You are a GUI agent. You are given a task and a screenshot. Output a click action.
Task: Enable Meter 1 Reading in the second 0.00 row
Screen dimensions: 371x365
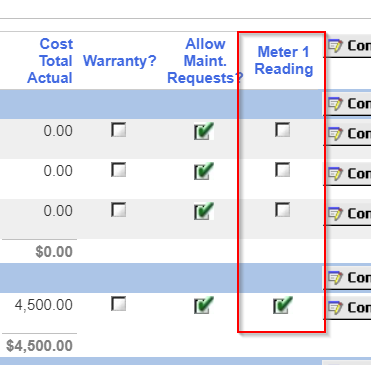pyautogui.click(x=282, y=170)
